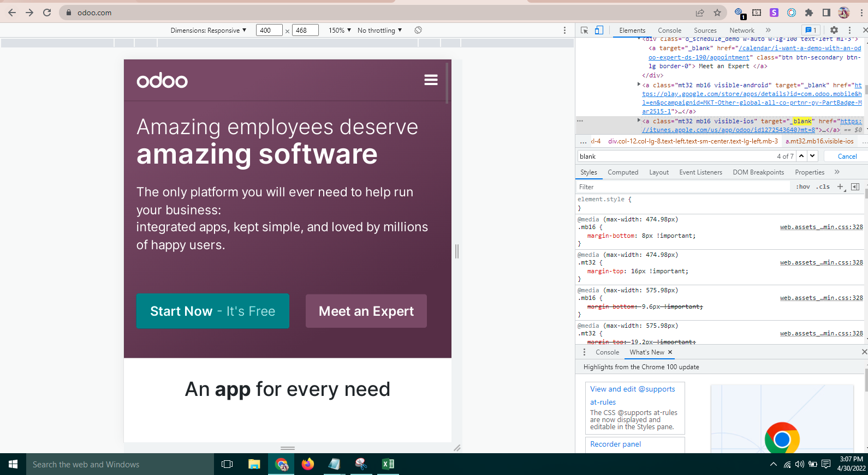Cancel the element search

point(847,157)
